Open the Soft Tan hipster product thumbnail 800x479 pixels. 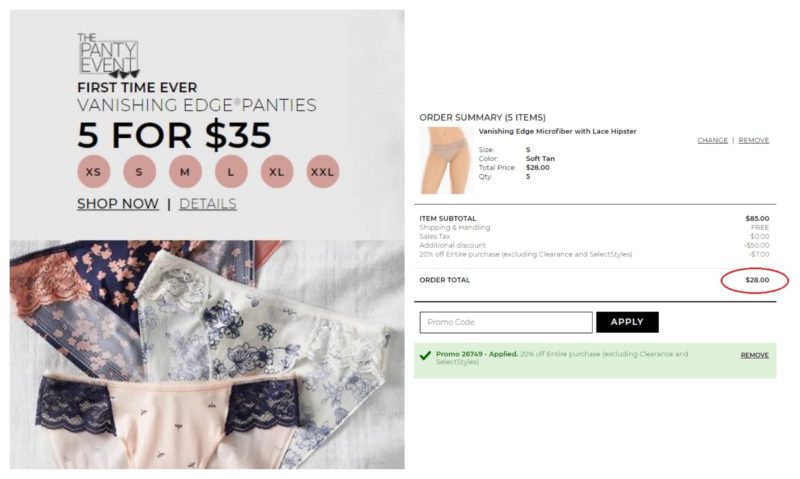tap(446, 161)
